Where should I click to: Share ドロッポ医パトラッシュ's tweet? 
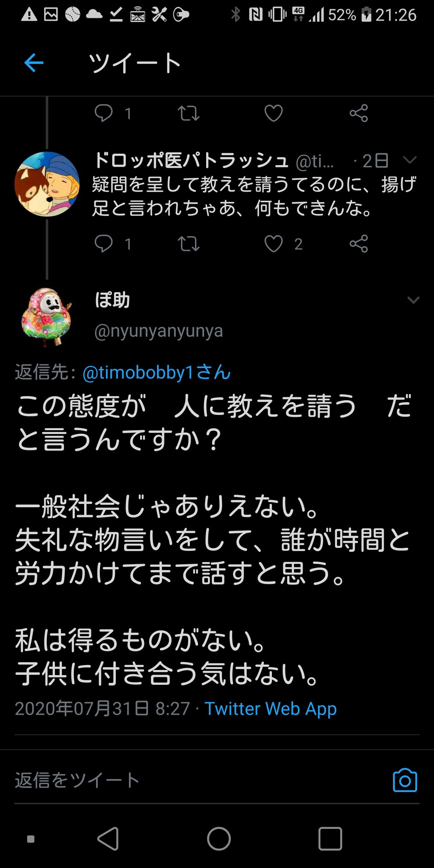click(x=359, y=243)
